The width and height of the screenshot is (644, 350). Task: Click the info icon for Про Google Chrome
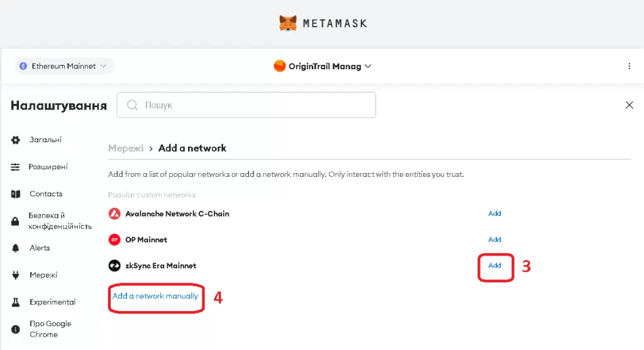[16, 329]
